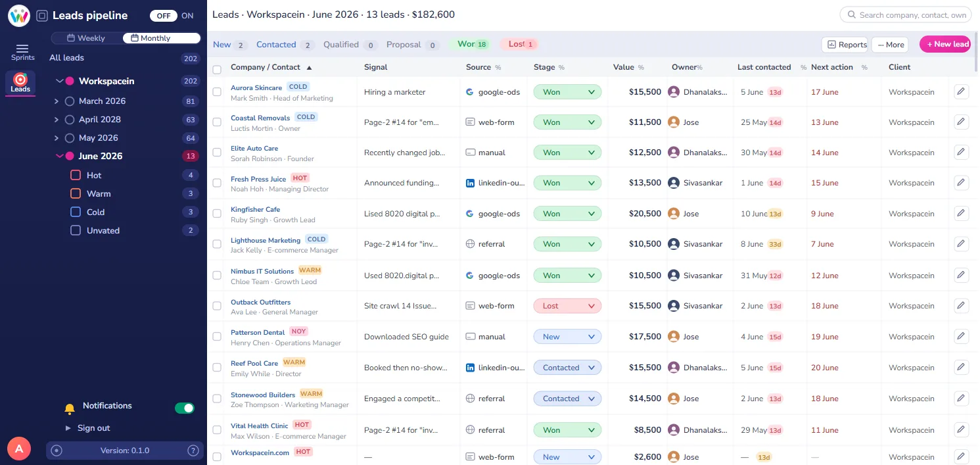Screen dimensions: 980x465
Task: Edit the Outback Outfitters row pencil icon
Action: point(962,305)
